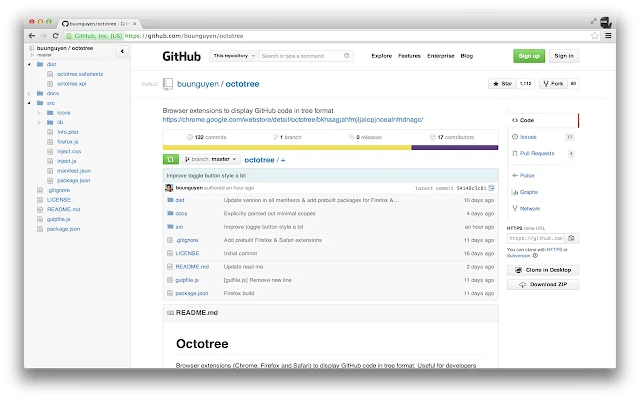Click the green Sign up button
Screen dimensions: 640x400
click(529, 56)
